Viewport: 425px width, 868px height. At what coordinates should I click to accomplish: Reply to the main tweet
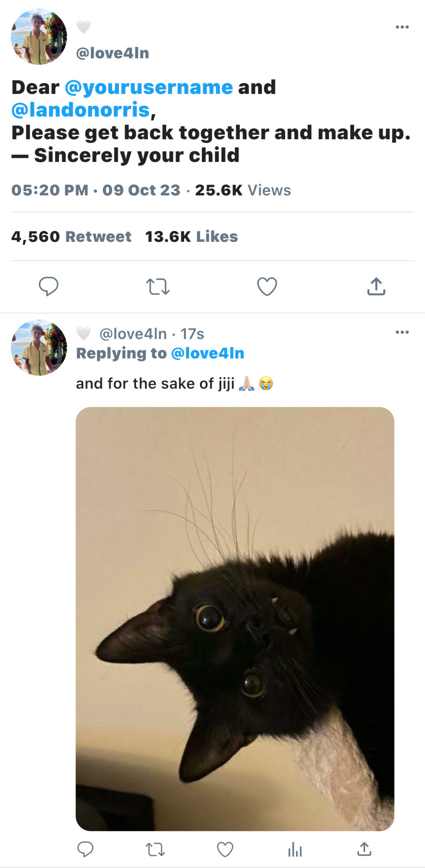48,286
